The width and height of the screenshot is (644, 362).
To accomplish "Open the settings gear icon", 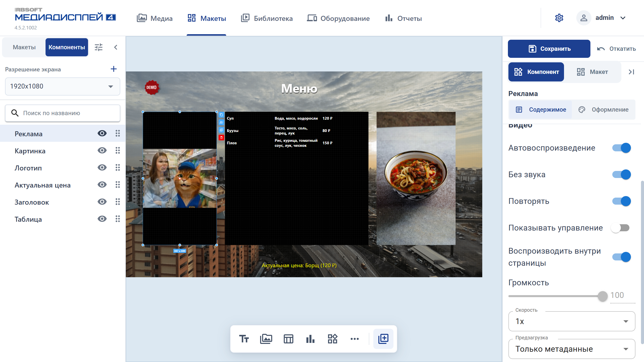I will pyautogui.click(x=559, y=18).
